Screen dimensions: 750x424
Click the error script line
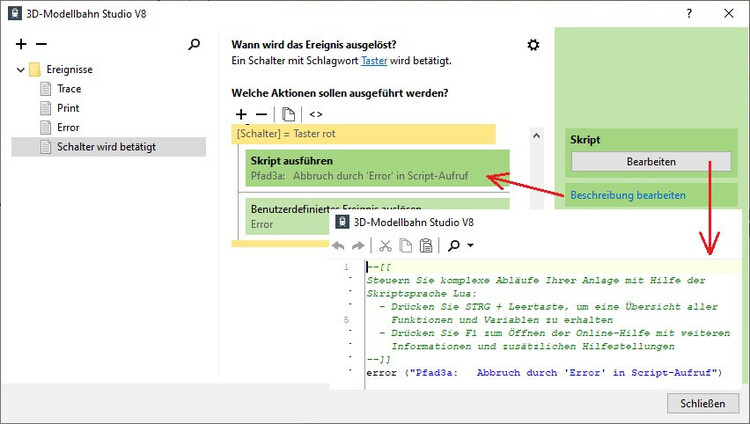(544, 373)
